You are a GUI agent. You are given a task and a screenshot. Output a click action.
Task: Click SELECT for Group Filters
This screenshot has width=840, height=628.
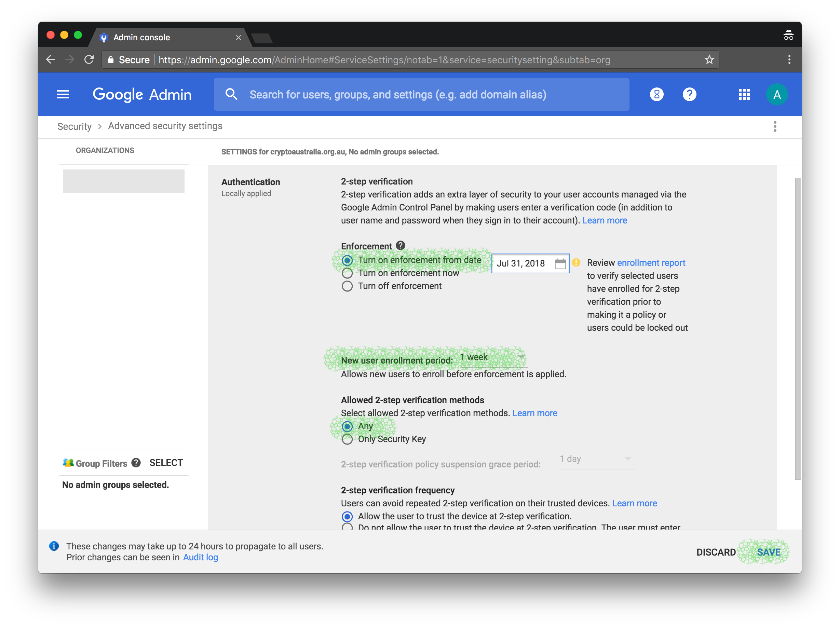pos(166,462)
